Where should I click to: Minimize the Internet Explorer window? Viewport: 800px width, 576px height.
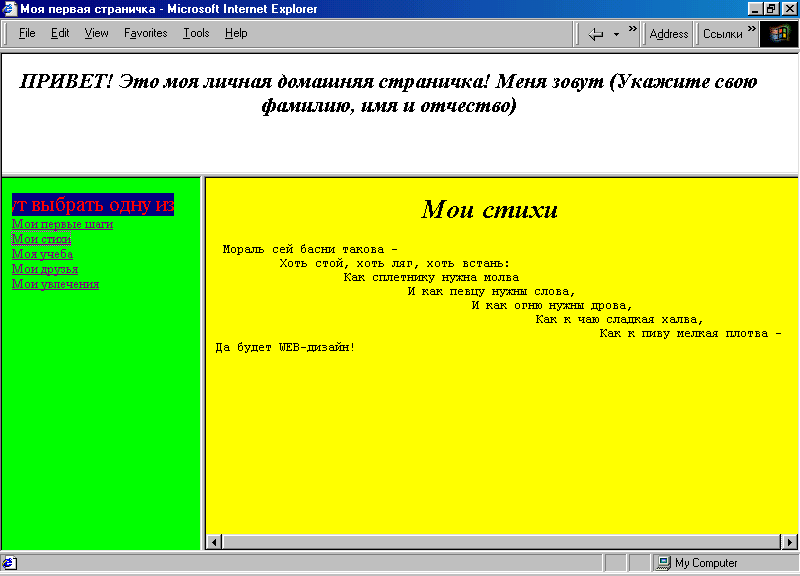[x=756, y=9]
